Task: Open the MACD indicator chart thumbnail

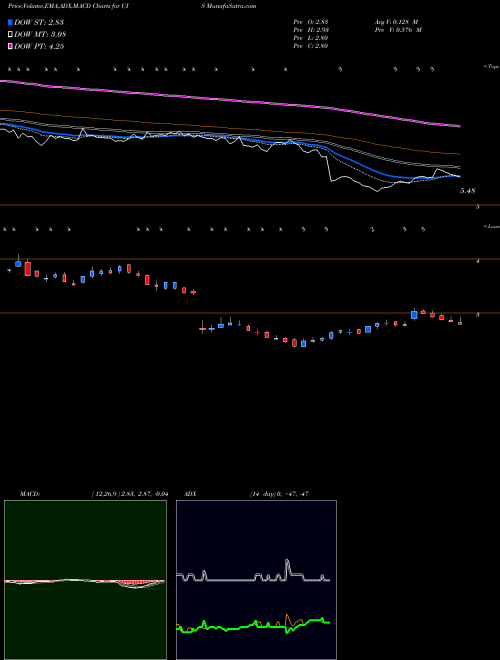Action: [x=85, y=580]
